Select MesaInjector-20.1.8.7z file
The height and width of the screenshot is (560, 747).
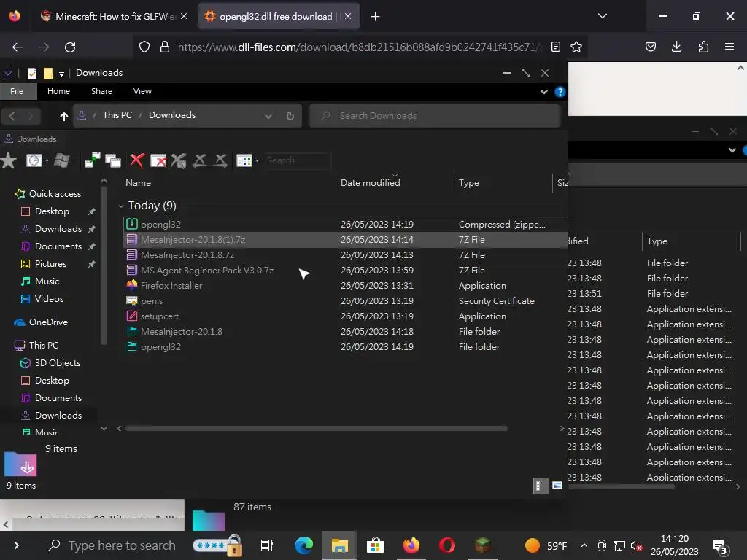[345, 254]
